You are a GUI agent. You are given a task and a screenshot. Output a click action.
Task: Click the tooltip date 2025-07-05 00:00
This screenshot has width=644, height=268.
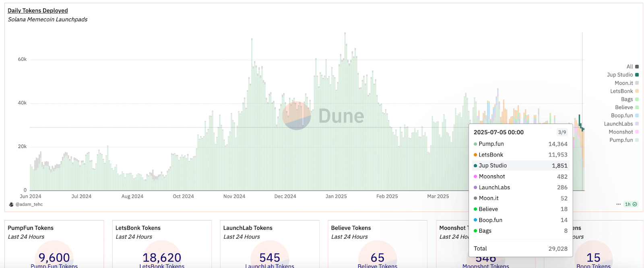coord(498,132)
